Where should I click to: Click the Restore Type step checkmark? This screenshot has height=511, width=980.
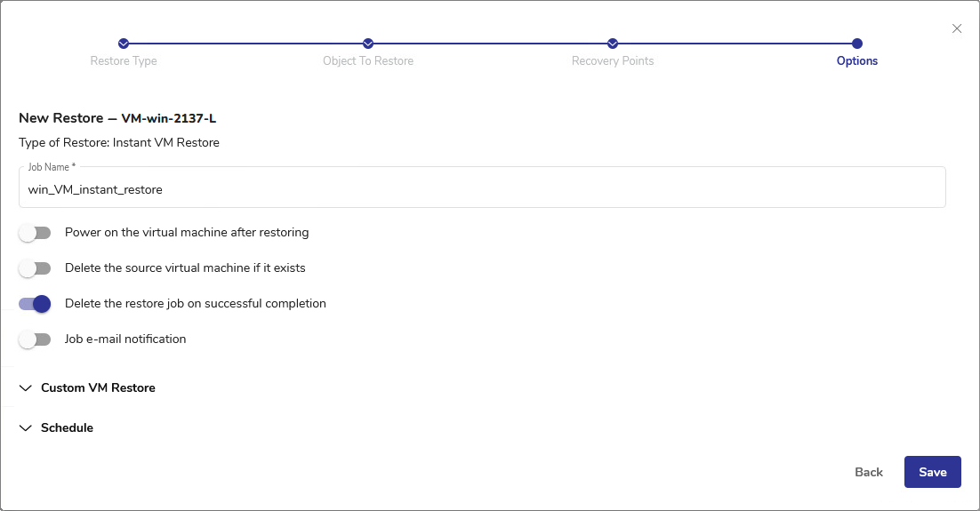[x=124, y=44]
